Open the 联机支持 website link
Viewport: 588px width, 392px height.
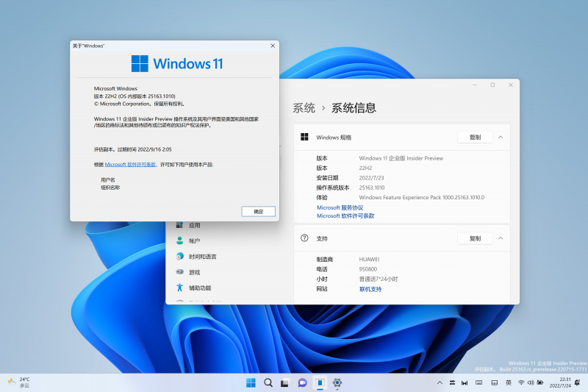coord(370,289)
